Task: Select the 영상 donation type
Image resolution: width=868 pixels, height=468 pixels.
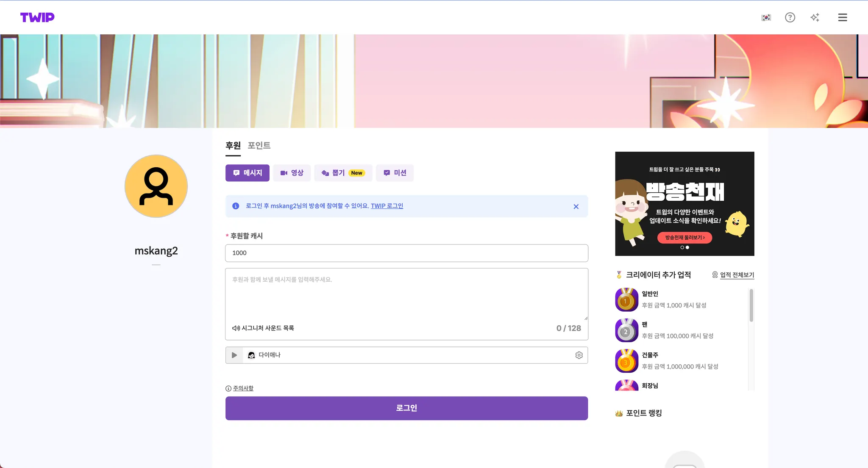Action: pos(292,173)
